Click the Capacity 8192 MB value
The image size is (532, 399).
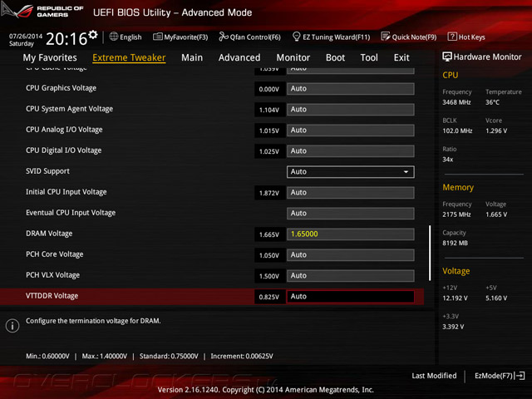click(x=455, y=243)
